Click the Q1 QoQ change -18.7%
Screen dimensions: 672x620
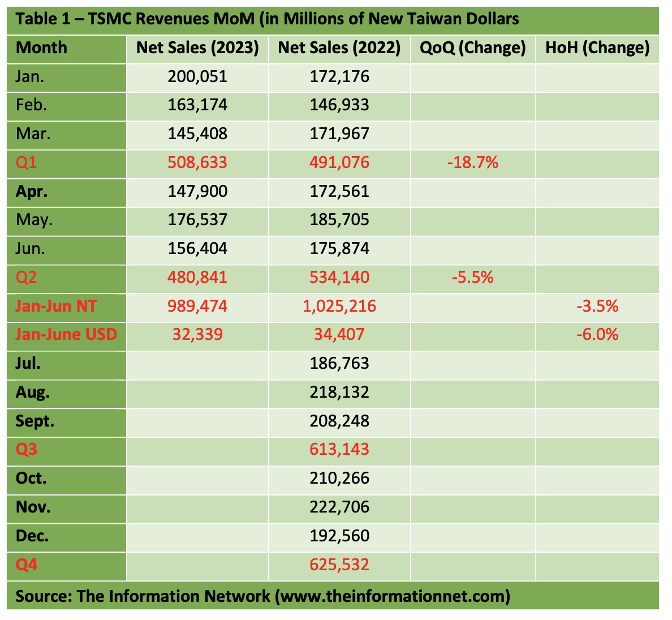tap(473, 163)
